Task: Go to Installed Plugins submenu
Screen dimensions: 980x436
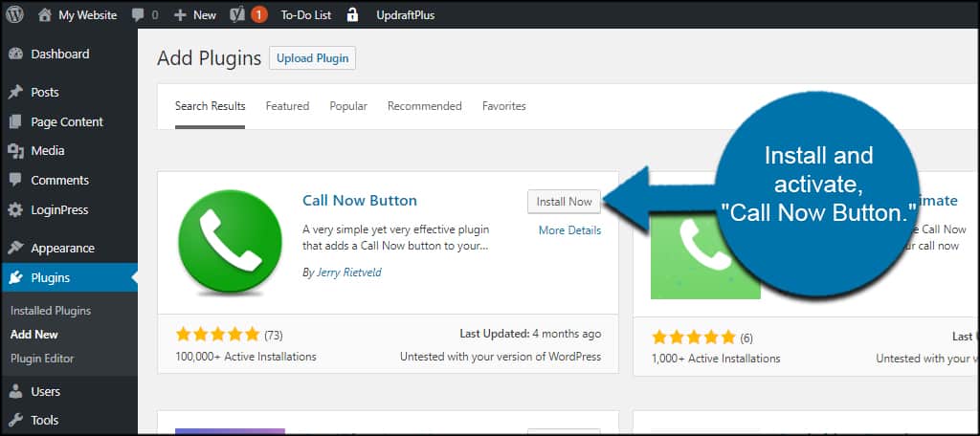Action: coord(51,311)
